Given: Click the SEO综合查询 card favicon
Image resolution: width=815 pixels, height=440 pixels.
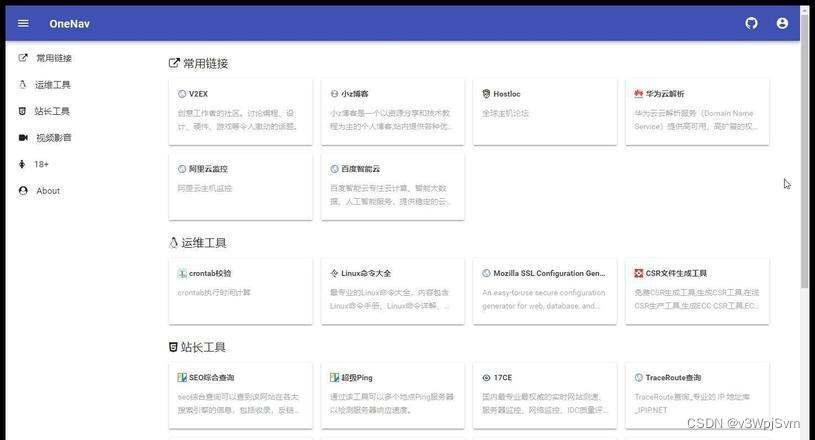Looking at the screenshot, I should pos(182,378).
